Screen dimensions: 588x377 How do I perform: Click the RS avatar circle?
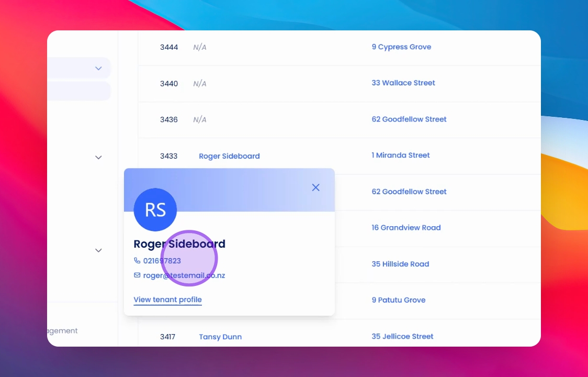[x=155, y=209]
